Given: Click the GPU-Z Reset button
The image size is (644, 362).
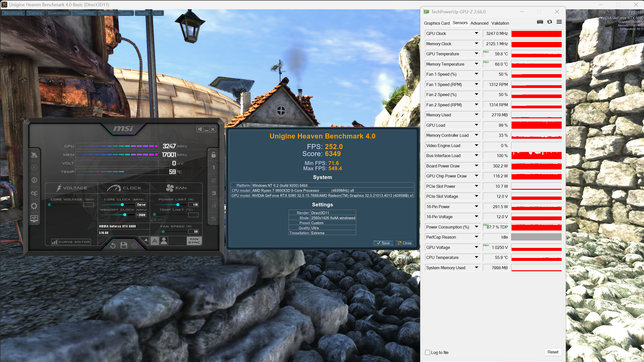Looking at the screenshot, I should click(553, 352).
